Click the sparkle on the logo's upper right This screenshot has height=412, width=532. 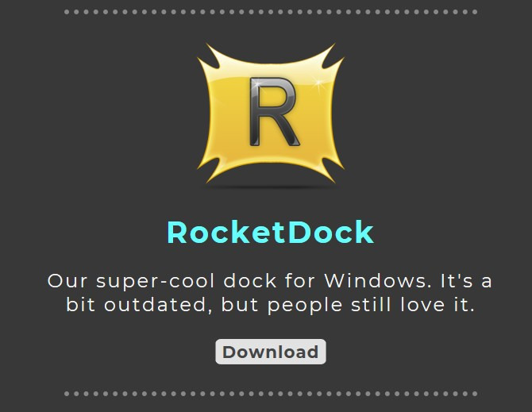318,83
